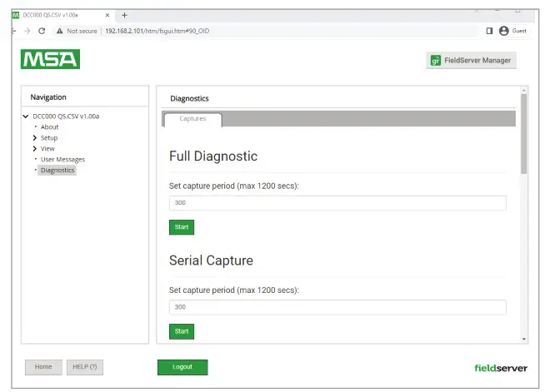Viewport: 550px width, 392px height.
Task: Open the About navigation item
Action: [x=49, y=127]
